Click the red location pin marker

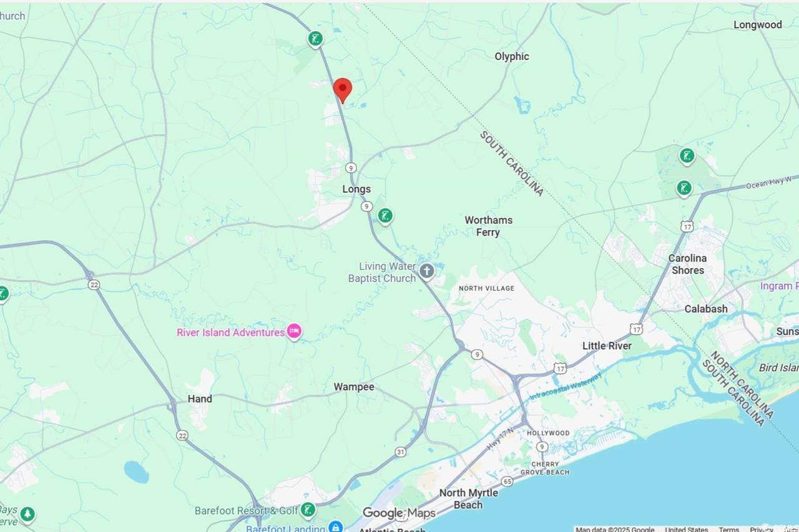(x=343, y=90)
